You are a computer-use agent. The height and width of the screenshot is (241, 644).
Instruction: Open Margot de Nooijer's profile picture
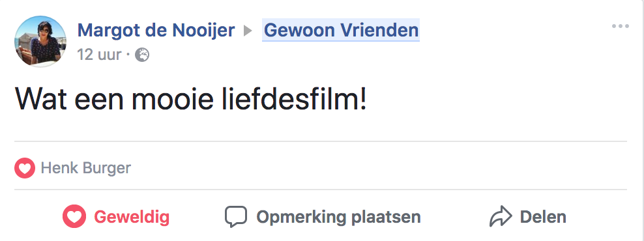pos(40,42)
